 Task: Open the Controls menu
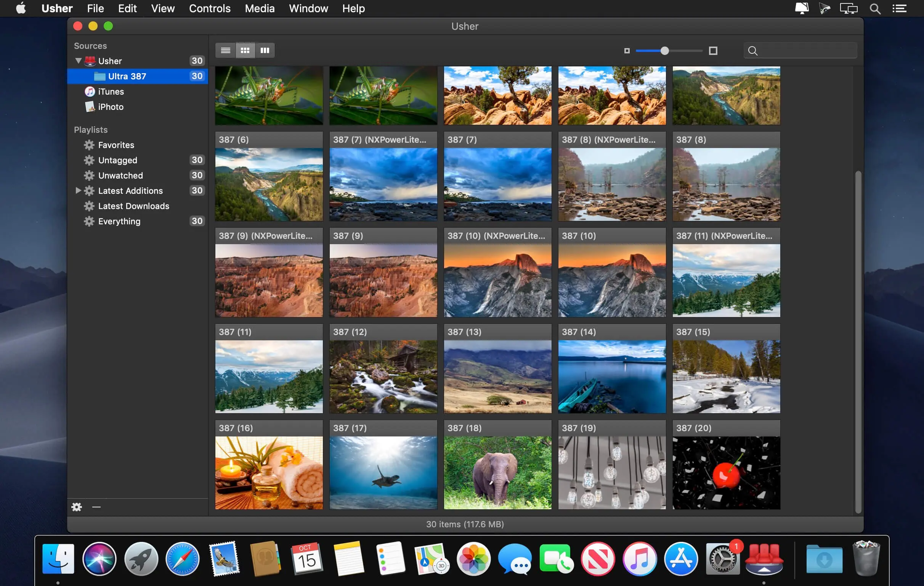[x=210, y=8]
